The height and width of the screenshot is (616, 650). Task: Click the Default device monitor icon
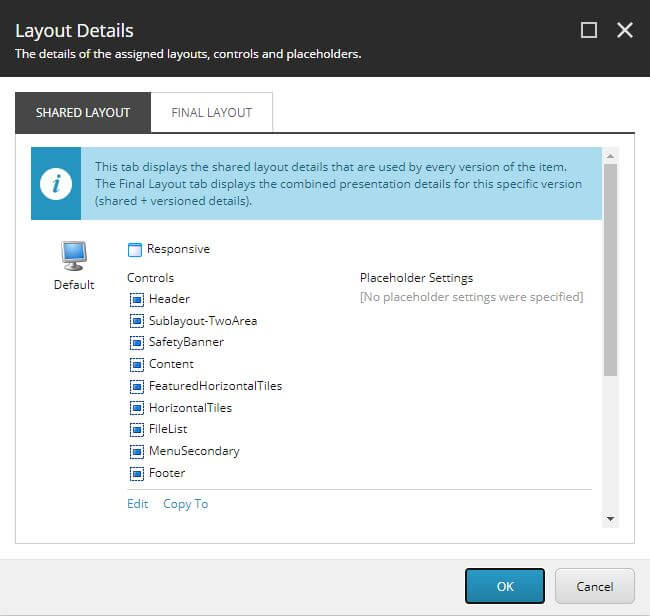73,256
